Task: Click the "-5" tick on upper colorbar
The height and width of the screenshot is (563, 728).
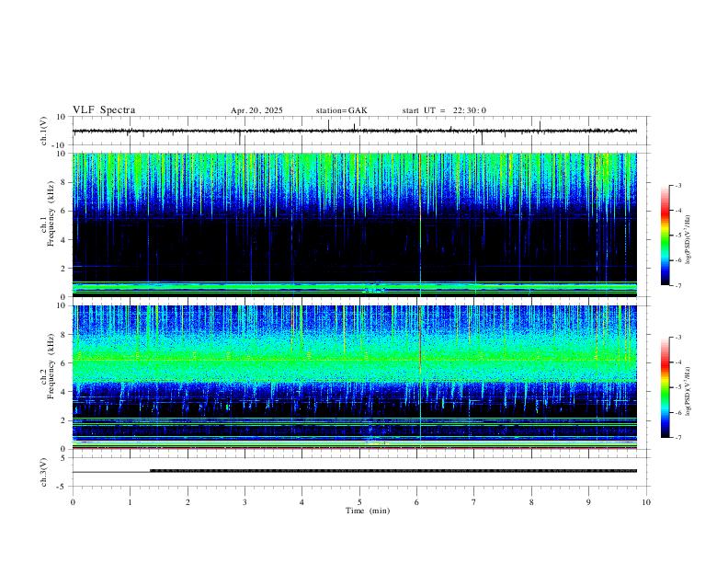Action: tap(678, 236)
